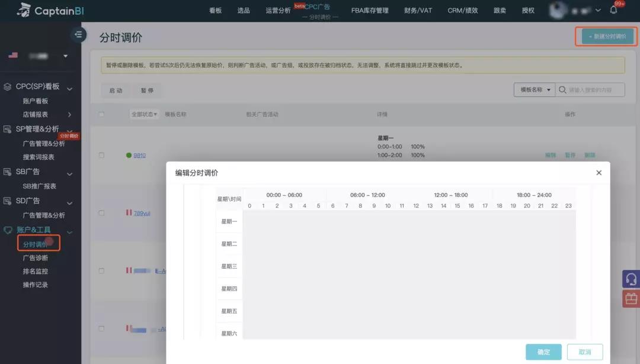This screenshot has width=640, height=364.
Task: Click the US flag store icon
Action: point(13,56)
